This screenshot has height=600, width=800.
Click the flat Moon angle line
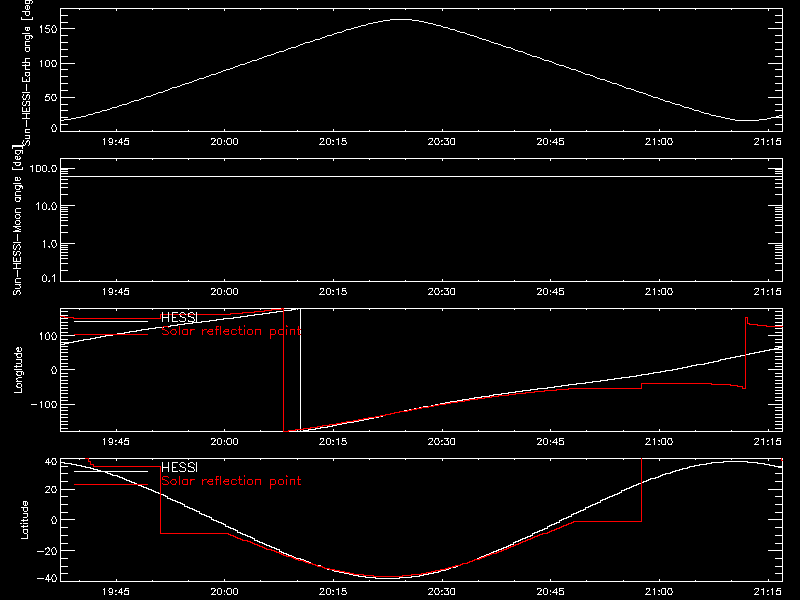(421, 177)
